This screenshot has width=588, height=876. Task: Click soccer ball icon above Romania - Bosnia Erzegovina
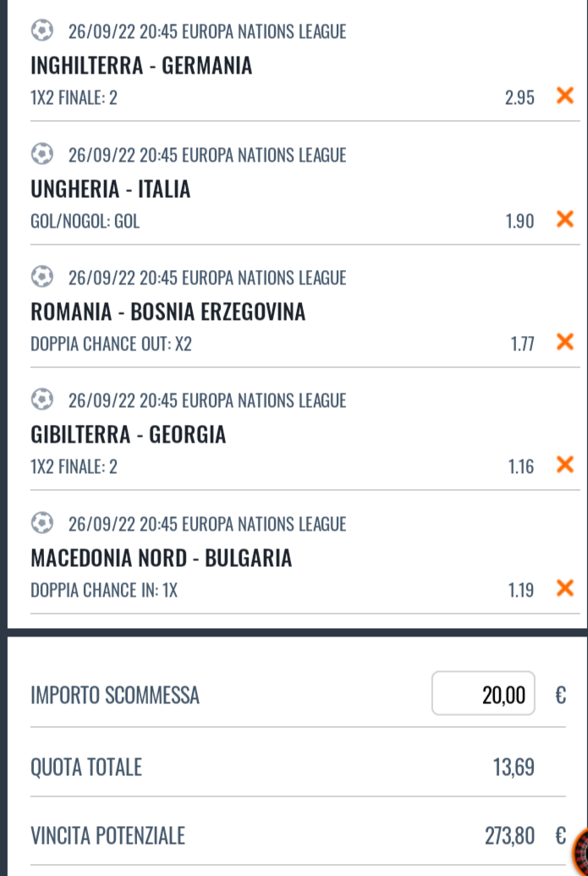click(x=41, y=278)
